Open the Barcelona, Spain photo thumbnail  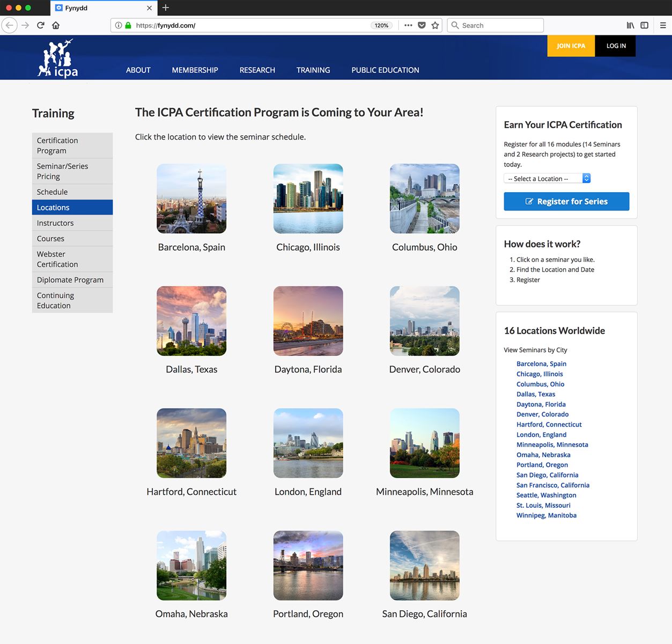click(x=191, y=199)
